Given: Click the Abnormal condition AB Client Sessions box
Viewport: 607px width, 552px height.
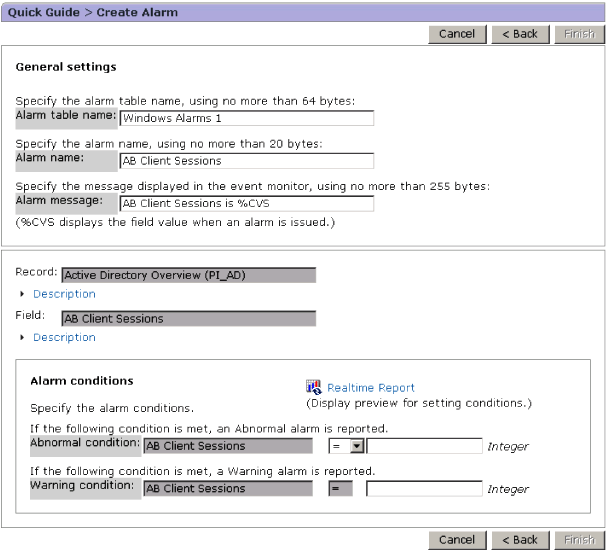Looking at the screenshot, I should 228,446.
